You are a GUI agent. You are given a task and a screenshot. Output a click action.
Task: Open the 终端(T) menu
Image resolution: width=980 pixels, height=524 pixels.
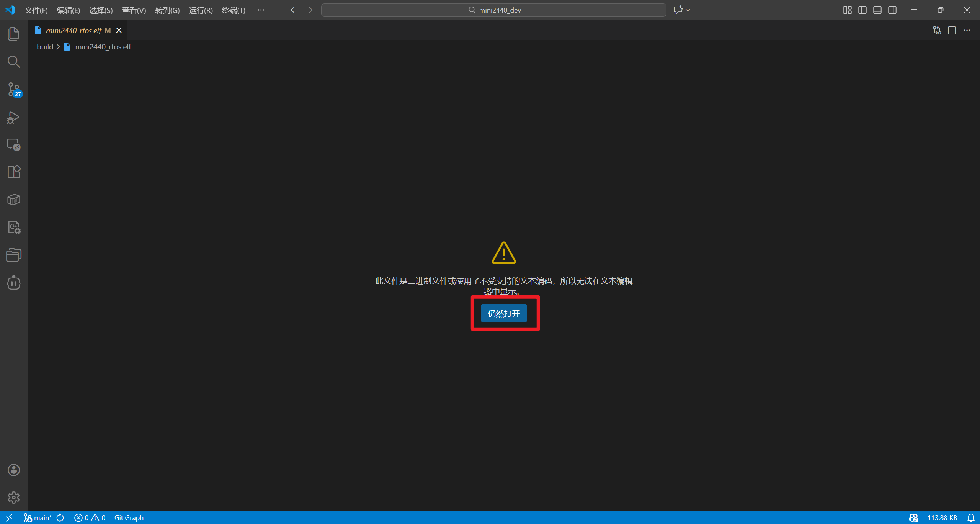(234, 10)
